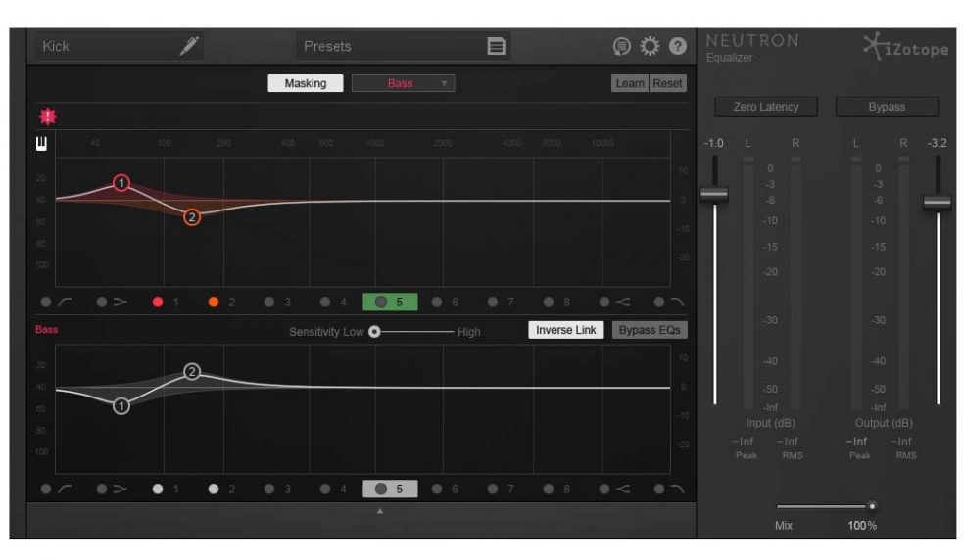Click the -1.0 input gain value
This screenshot has height=560, width=964.
(x=714, y=143)
